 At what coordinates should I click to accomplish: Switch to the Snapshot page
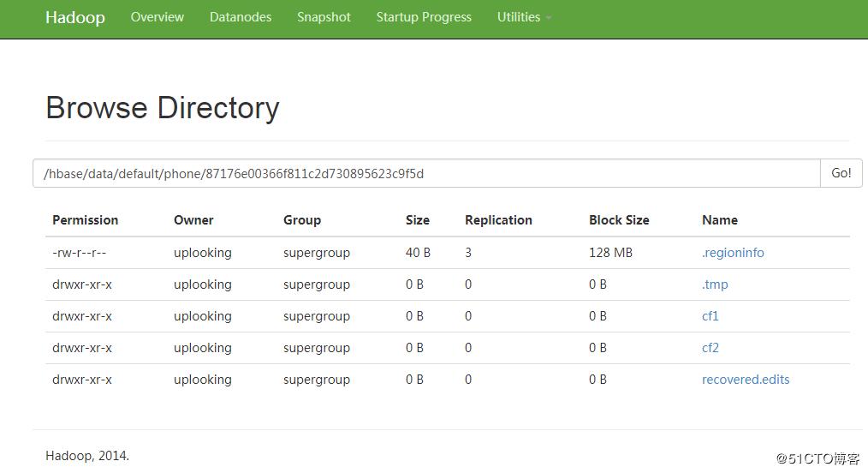[324, 17]
